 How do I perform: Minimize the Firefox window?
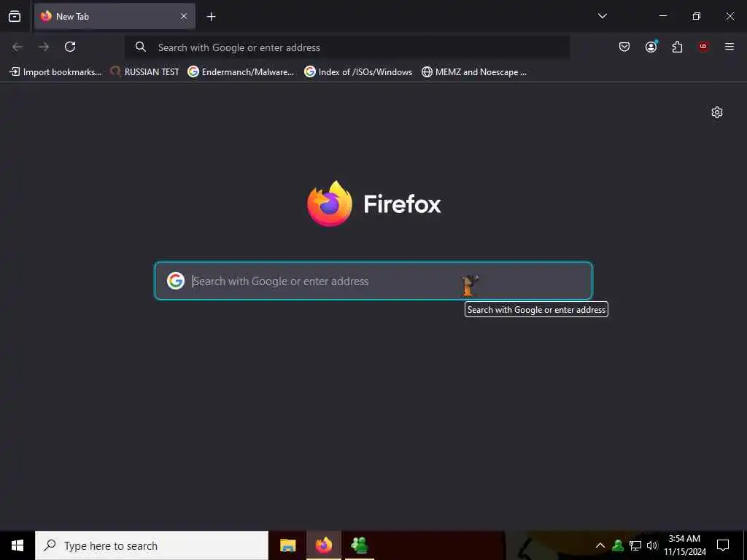pos(662,16)
